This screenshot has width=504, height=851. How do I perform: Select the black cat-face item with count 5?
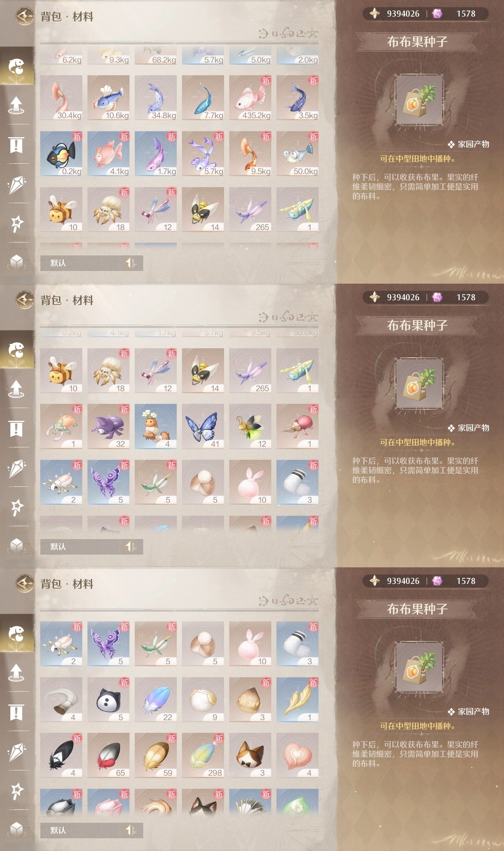pos(108,700)
